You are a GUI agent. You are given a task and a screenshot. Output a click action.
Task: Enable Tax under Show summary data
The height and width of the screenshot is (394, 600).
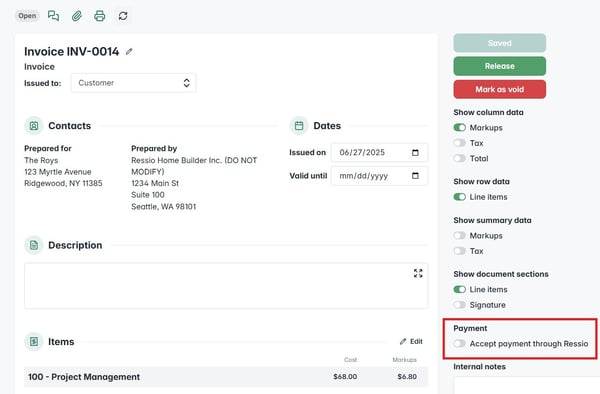[x=460, y=251]
